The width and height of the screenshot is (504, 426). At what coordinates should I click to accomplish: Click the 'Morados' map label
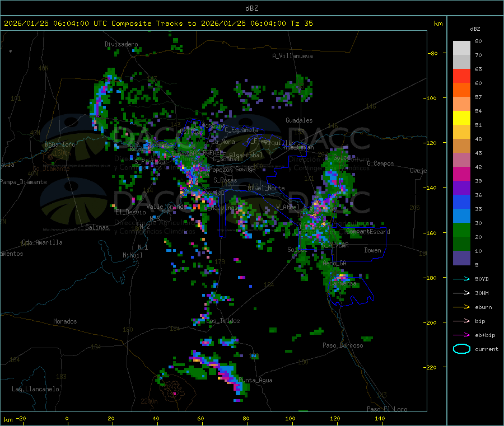65,321
